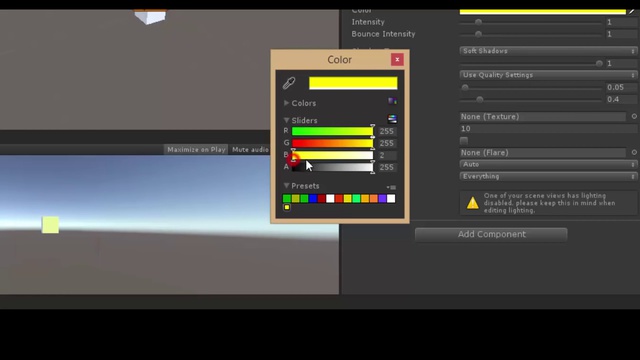The width and height of the screenshot is (640, 360).
Task: Collapse the Sliders section
Action: pyautogui.click(x=287, y=120)
